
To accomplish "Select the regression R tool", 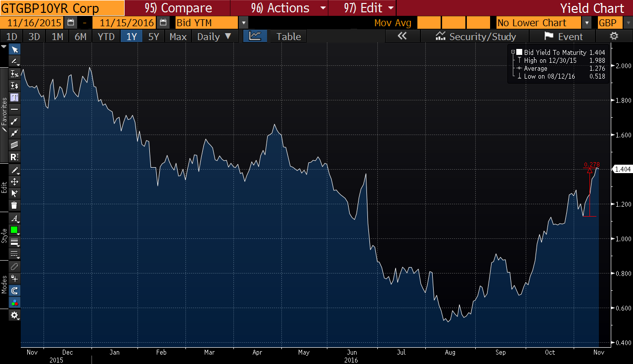I will click(15, 157).
